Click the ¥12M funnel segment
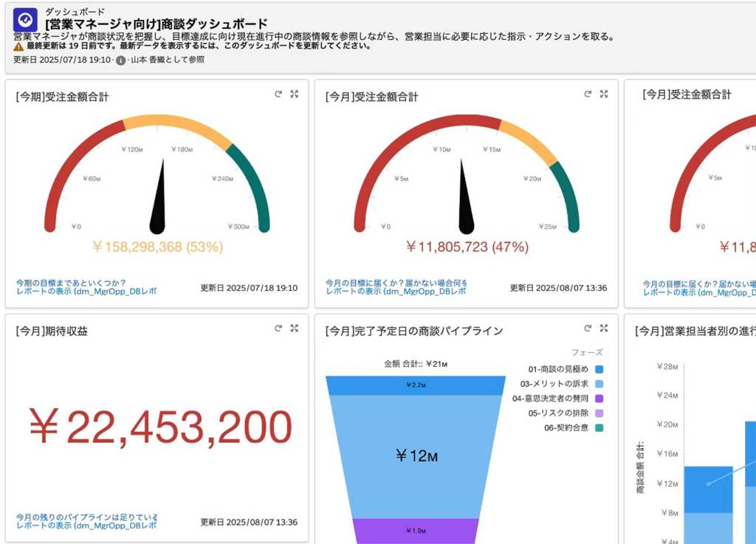Viewport: 756px width, 544px height. (x=416, y=457)
